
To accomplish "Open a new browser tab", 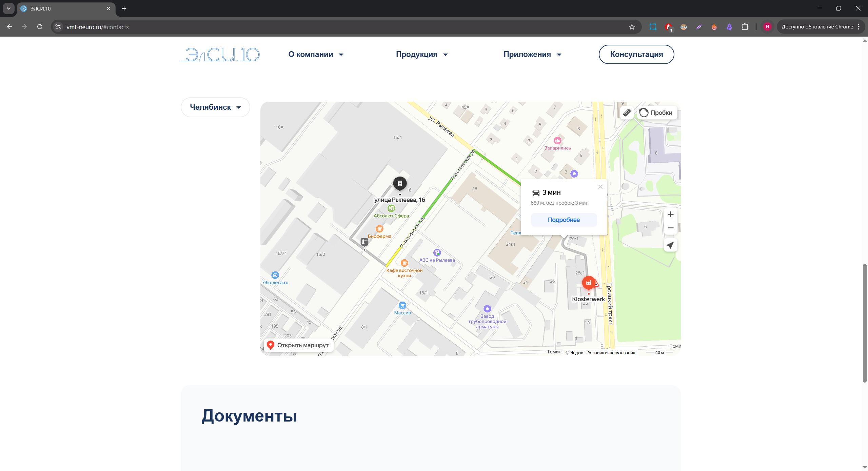I will pyautogui.click(x=124, y=8).
